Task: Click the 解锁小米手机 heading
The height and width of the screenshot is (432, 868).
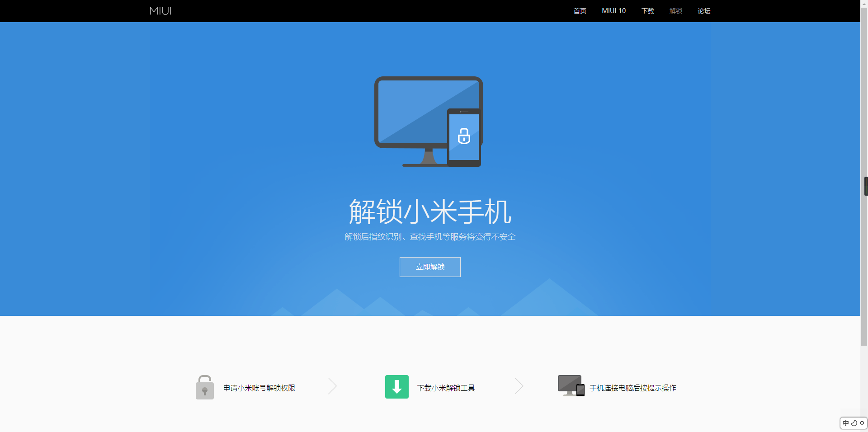Action: pos(430,211)
